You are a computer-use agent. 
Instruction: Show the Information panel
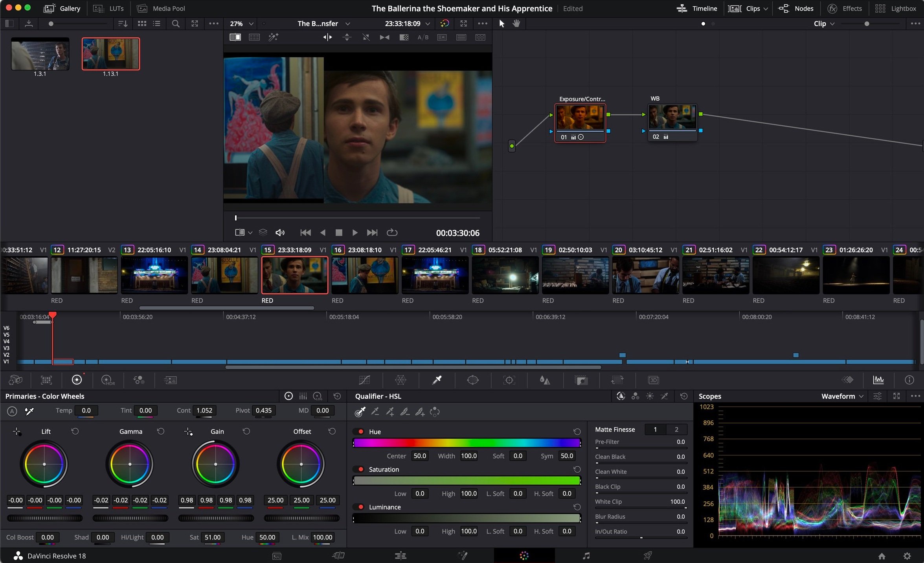point(909,380)
